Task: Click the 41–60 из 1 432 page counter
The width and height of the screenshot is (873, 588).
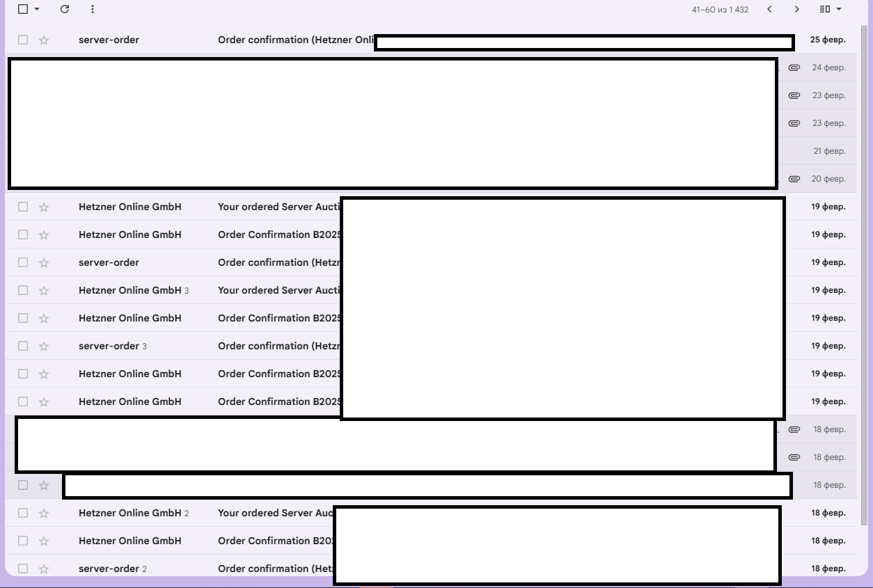Action: (720, 10)
